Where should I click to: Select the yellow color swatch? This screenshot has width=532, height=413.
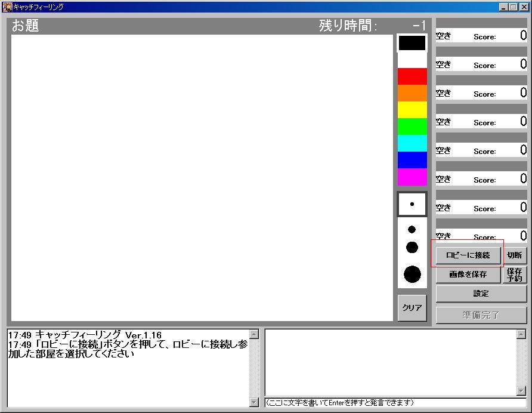[412, 110]
